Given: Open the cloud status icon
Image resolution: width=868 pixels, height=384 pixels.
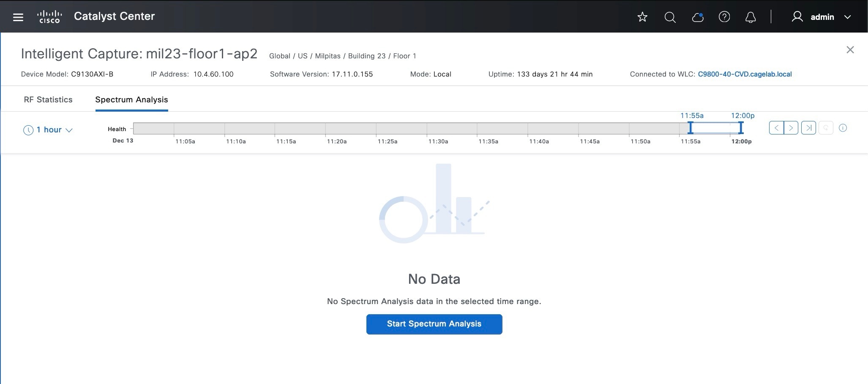Looking at the screenshot, I should pos(697,17).
